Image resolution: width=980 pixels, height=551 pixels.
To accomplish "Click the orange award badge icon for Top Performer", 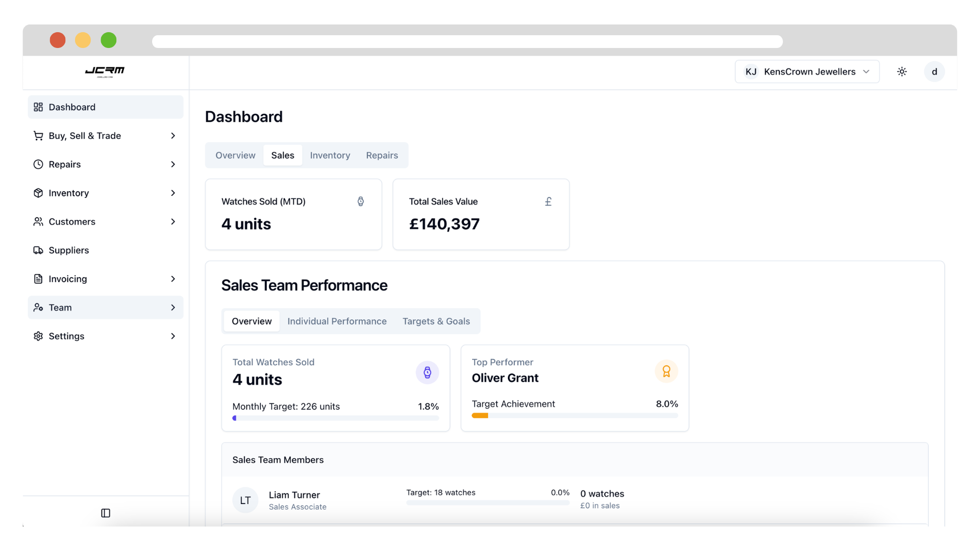I will [666, 371].
